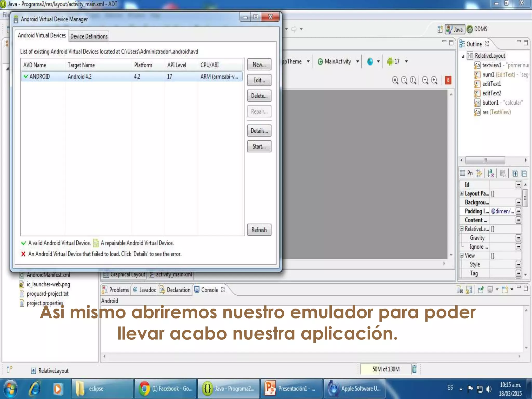Image resolution: width=532 pixels, height=399 pixels.
Task: Collapse the RelativeLayout node in Outline
Action: coord(463,56)
